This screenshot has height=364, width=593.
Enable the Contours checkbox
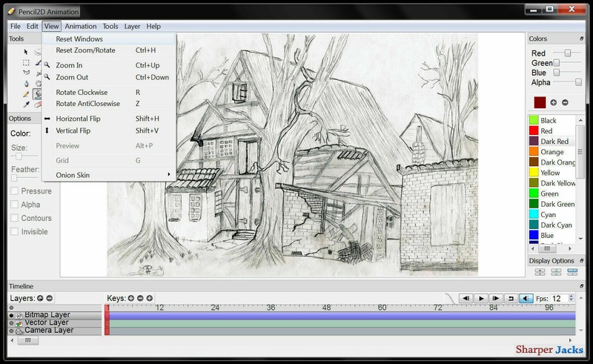pos(15,218)
